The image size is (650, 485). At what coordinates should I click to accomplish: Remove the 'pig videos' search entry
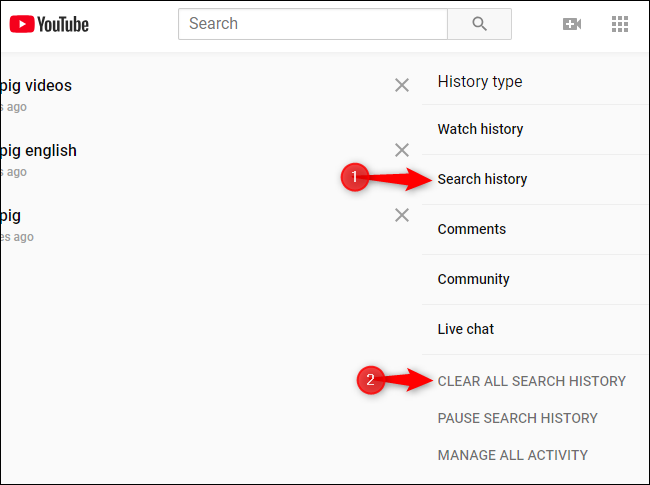(402, 85)
